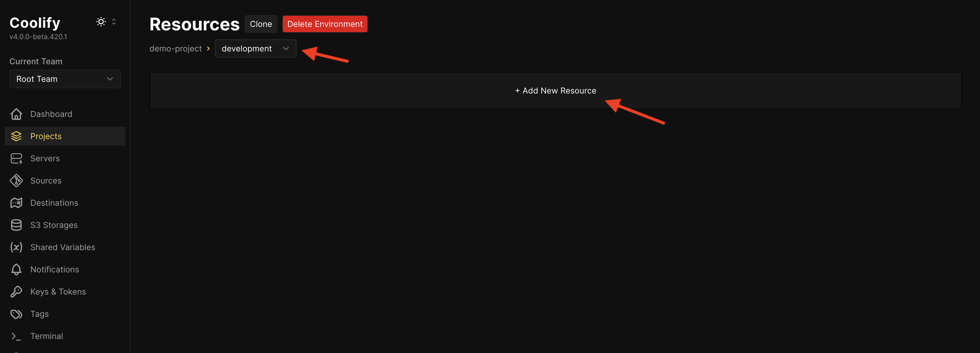
Task: Click the Current Team label
Action: (36, 61)
